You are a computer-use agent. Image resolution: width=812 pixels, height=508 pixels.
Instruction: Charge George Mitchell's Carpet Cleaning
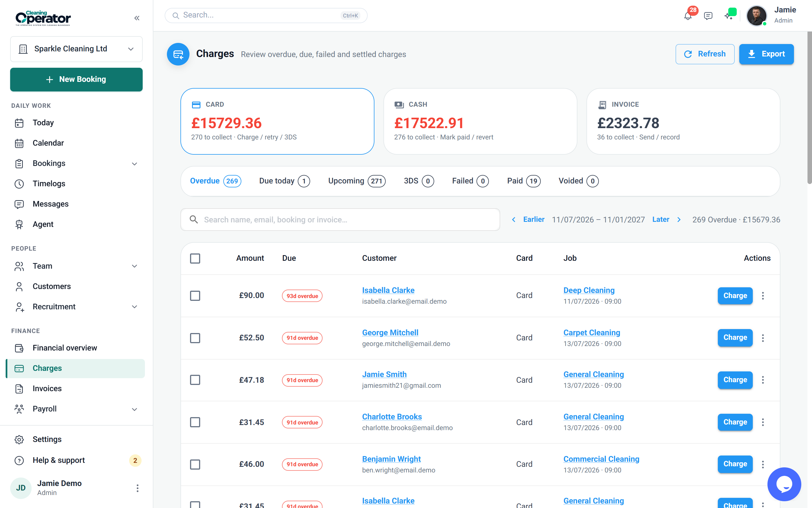[x=735, y=338]
